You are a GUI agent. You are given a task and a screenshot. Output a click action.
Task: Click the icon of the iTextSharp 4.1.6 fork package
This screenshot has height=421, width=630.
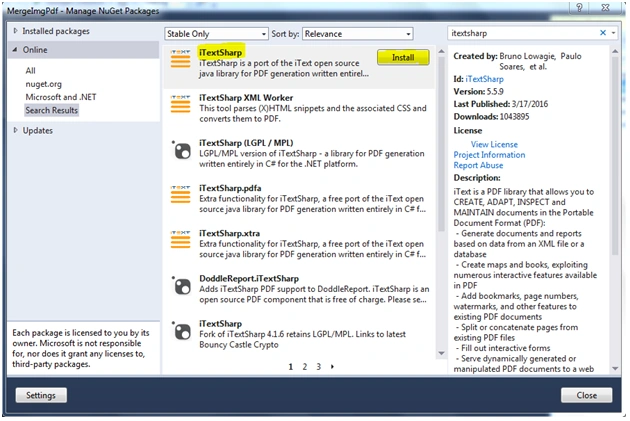(182, 331)
